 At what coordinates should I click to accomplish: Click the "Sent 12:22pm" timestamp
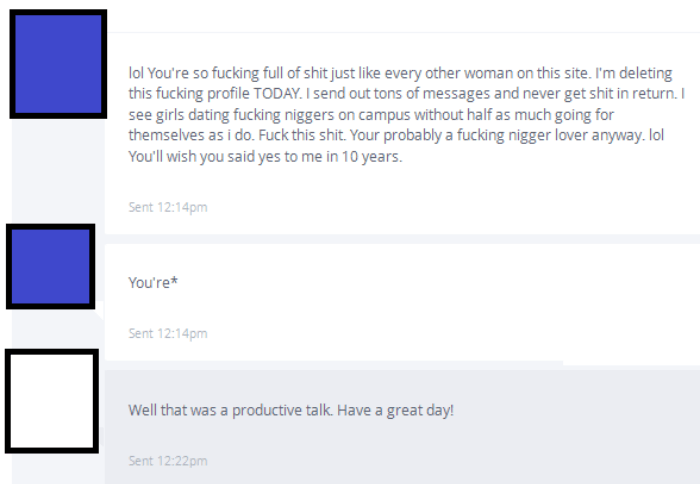(168, 461)
